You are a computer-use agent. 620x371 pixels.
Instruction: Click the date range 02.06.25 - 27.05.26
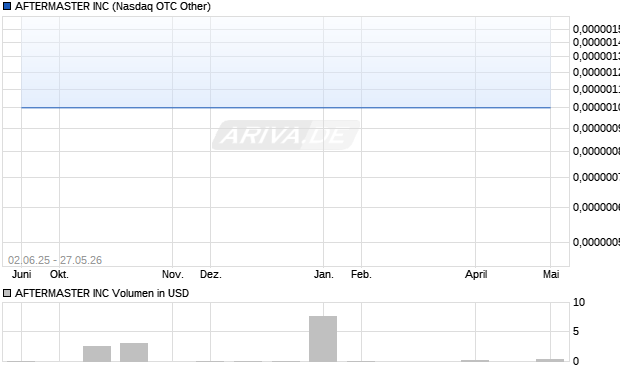(x=55, y=260)
